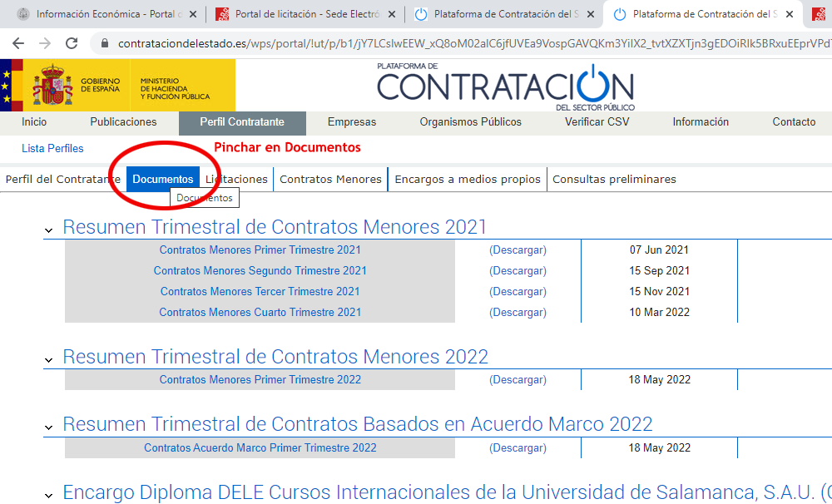Open the Contacto menu

pyautogui.click(x=794, y=122)
